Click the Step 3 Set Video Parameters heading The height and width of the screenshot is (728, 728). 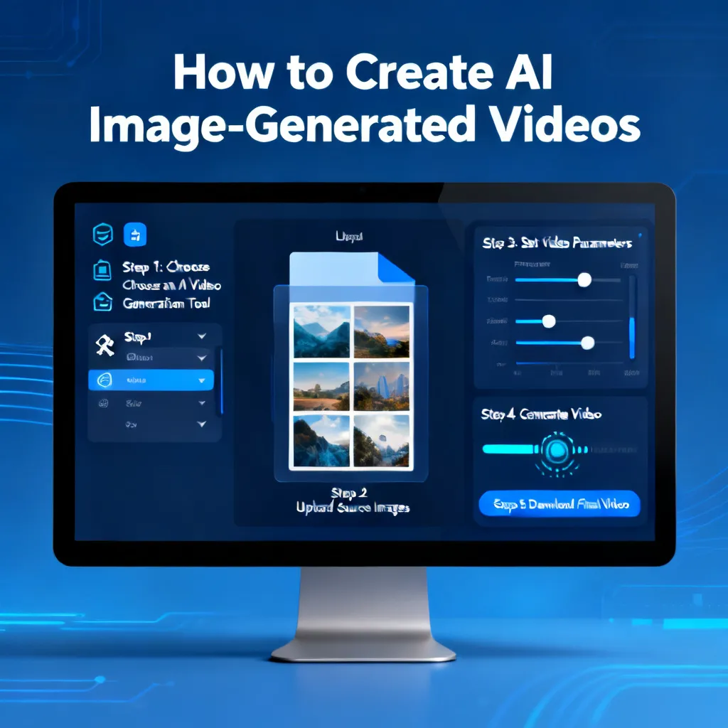[557, 243]
